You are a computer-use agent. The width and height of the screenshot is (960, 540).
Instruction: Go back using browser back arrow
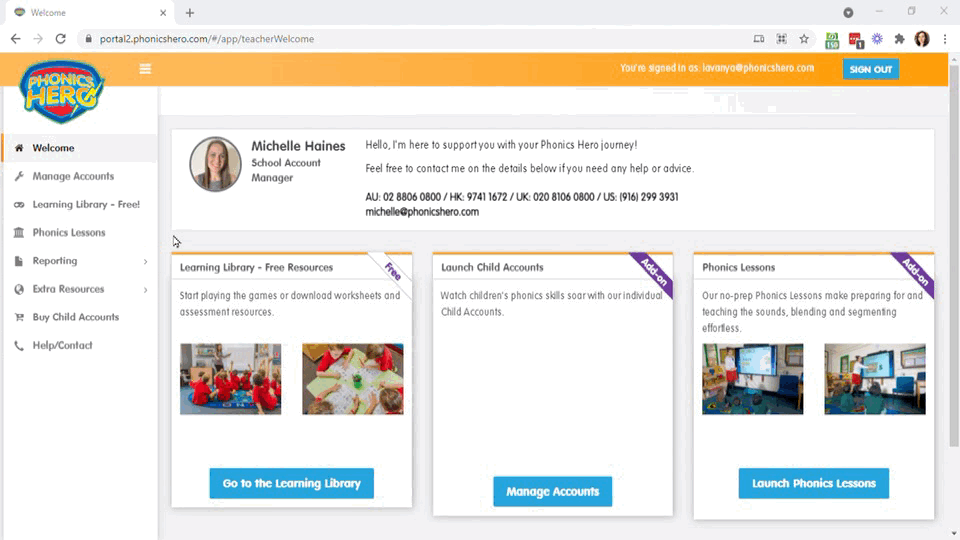(x=15, y=39)
